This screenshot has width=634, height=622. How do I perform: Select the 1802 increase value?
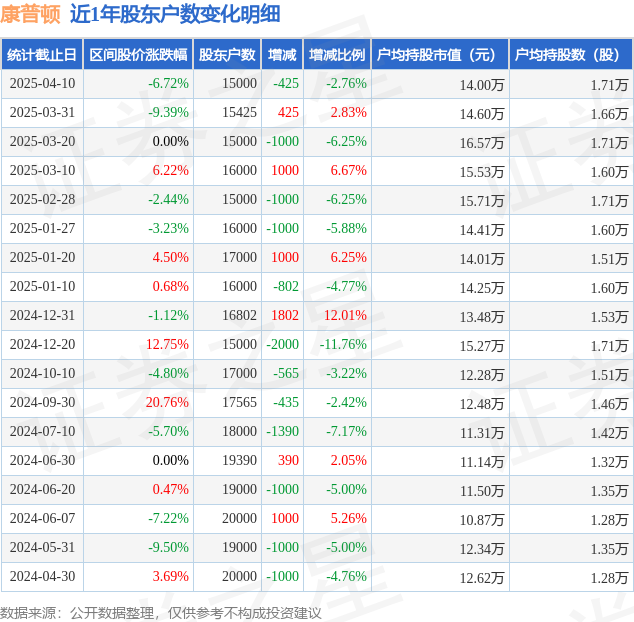(x=285, y=315)
